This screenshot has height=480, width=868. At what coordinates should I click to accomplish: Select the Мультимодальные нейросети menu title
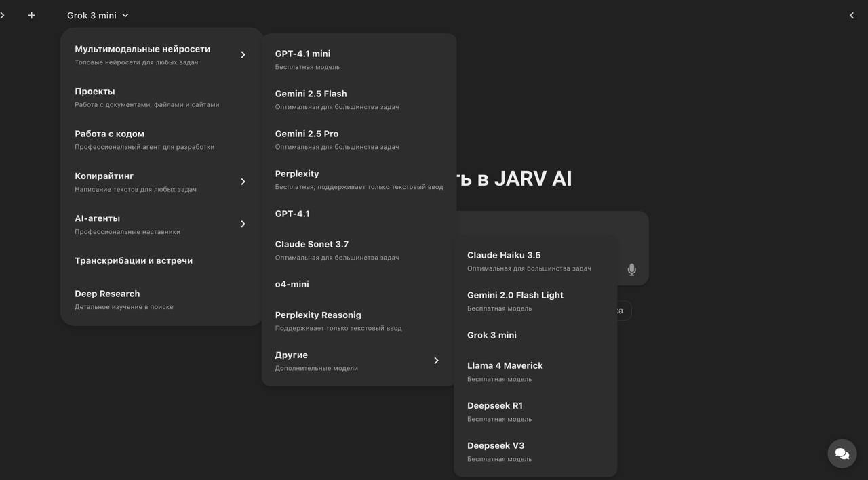click(142, 49)
